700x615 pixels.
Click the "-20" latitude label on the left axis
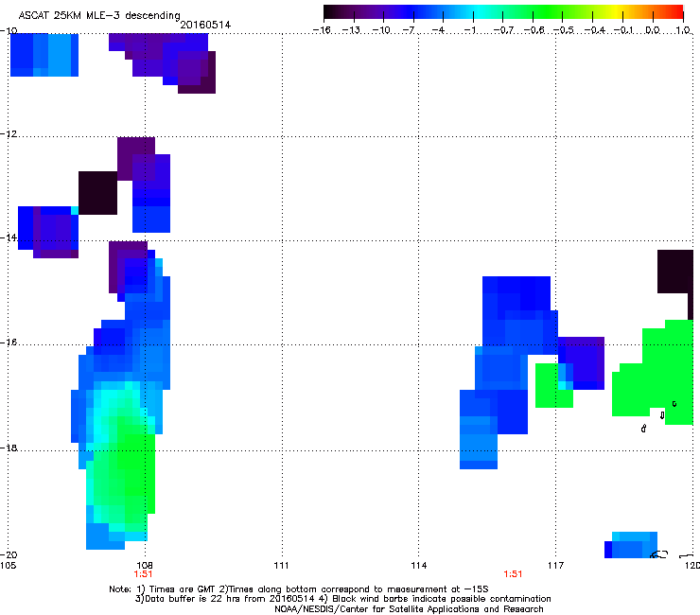tap(9, 554)
